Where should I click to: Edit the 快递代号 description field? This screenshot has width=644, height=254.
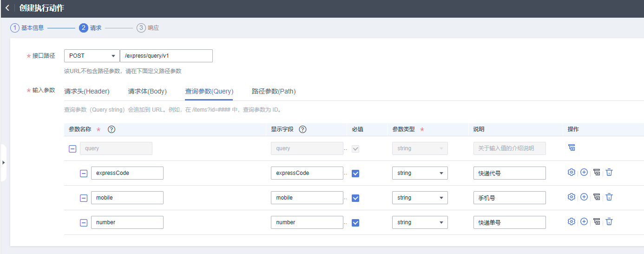tap(510, 173)
